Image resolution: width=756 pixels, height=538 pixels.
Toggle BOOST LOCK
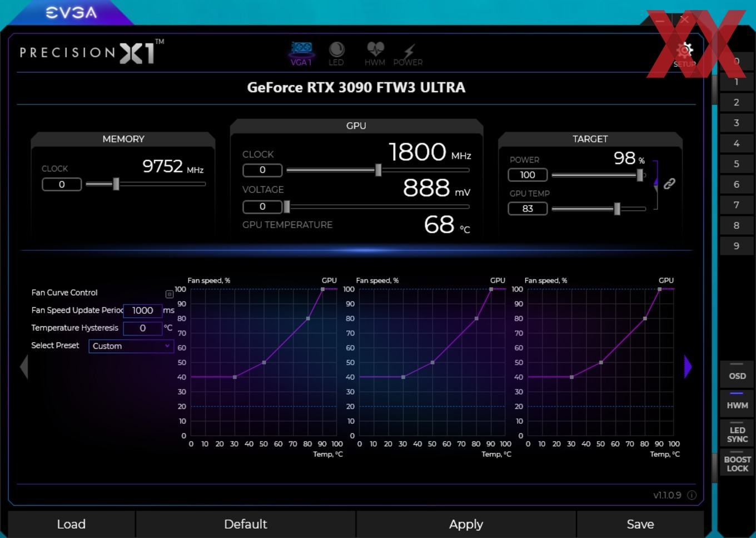point(737,462)
